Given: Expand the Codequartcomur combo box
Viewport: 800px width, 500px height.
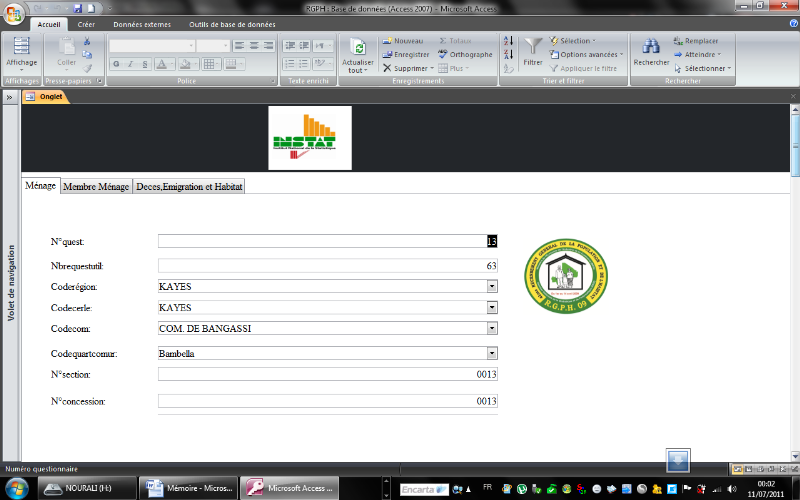Looking at the screenshot, I should click(x=491, y=353).
